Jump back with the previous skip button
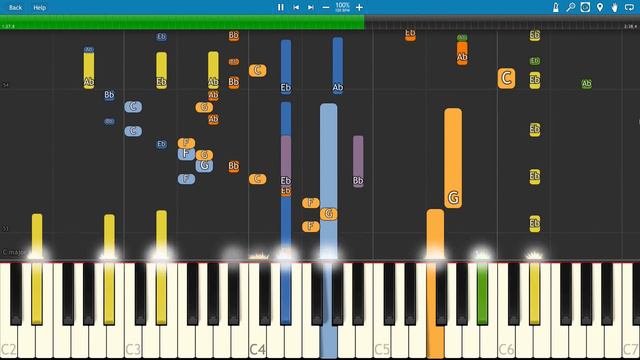640x360 pixels. click(296, 7)
